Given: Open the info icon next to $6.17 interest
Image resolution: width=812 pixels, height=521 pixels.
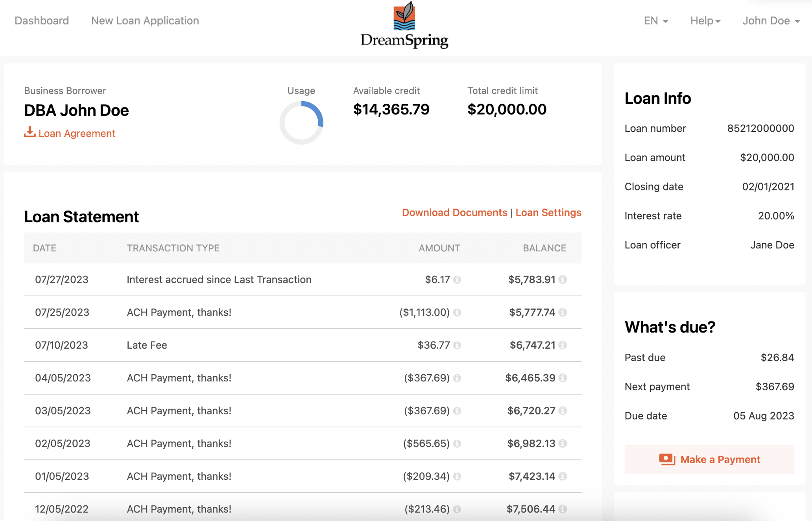Looking at the screenshot, I should (x=457, y=280).
